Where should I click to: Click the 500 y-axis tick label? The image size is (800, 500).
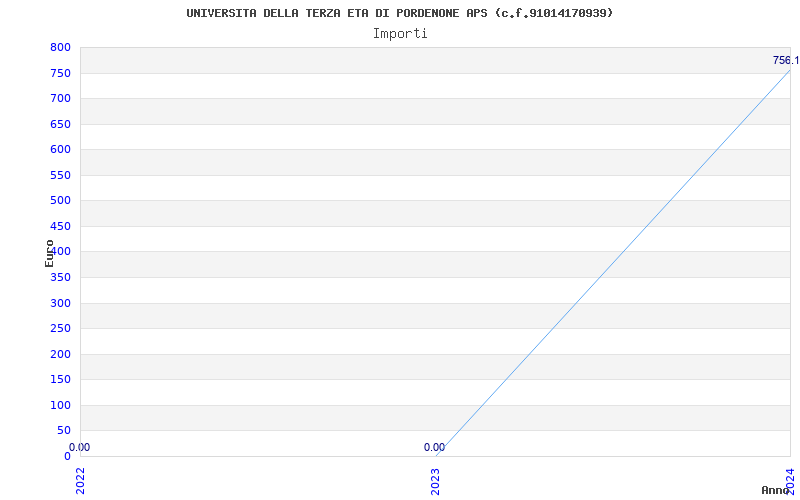(x=60, y=201)
